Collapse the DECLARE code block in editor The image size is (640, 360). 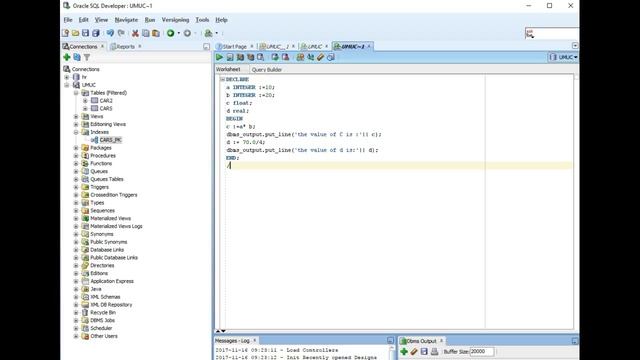pyautogui.click(x=222, y=79)
